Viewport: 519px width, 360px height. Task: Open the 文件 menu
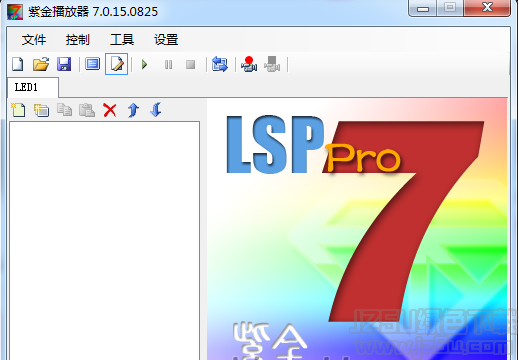pyautogui.click(x=34, y=40)
